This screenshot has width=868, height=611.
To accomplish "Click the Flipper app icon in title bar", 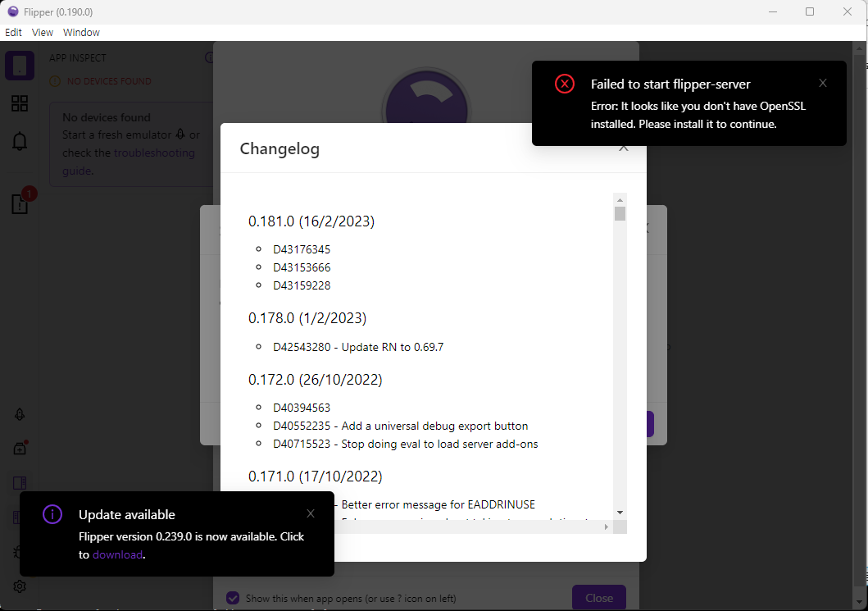I will 13,11.
